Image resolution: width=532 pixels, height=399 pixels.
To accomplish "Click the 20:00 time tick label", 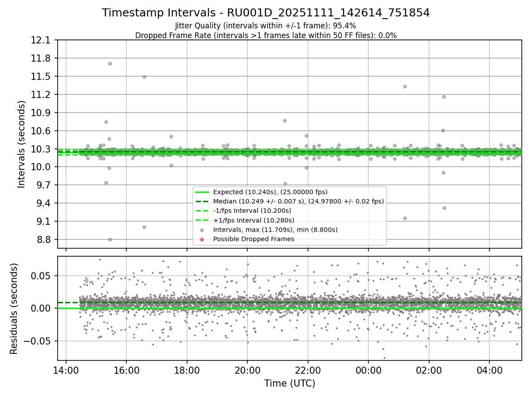I will [x=247, y=370].
